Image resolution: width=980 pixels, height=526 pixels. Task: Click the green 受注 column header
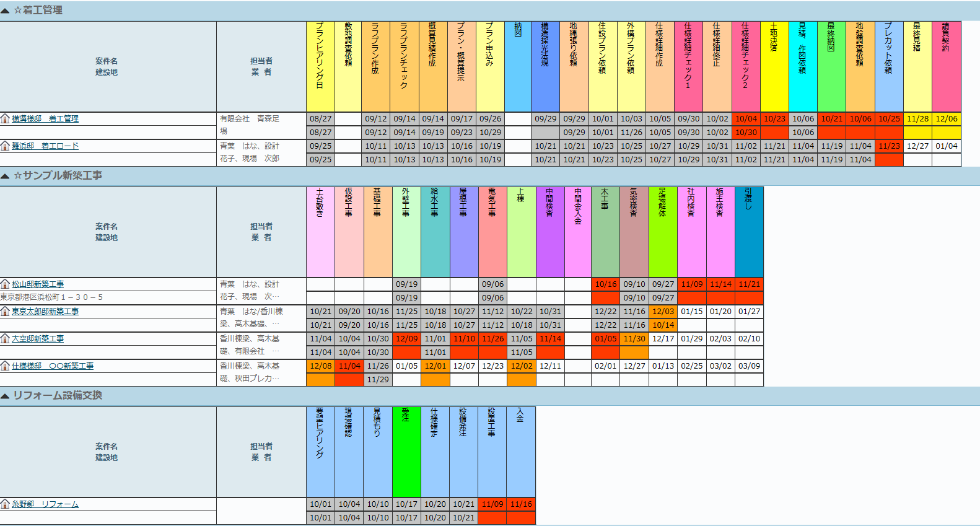click(406, 452)
